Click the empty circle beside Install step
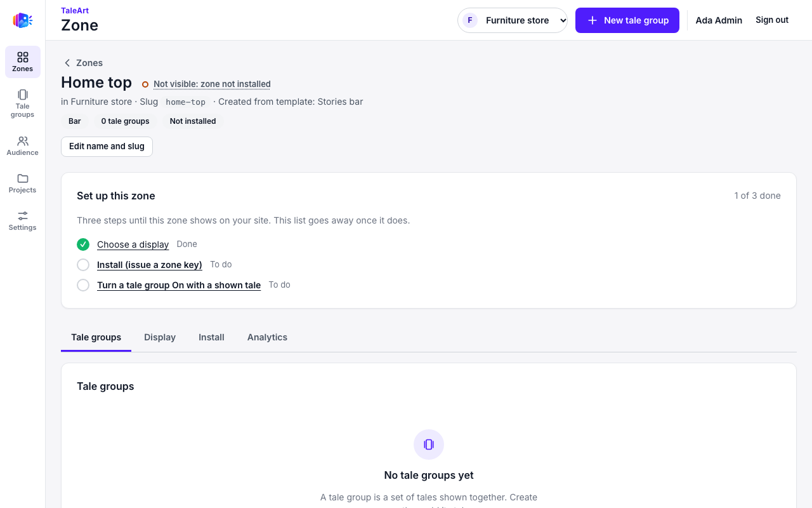The width and height of the screenshot is (812, 508). click(x=83, y=265)
